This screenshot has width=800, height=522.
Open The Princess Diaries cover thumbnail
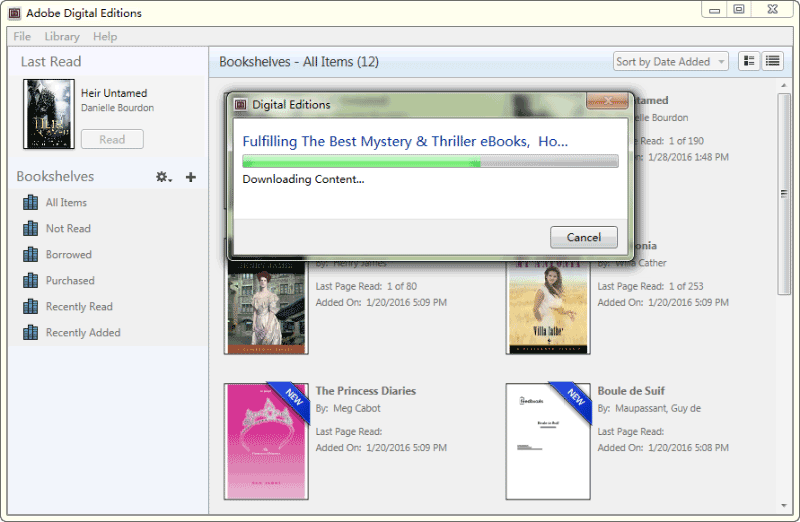click(x=266, y=440)
